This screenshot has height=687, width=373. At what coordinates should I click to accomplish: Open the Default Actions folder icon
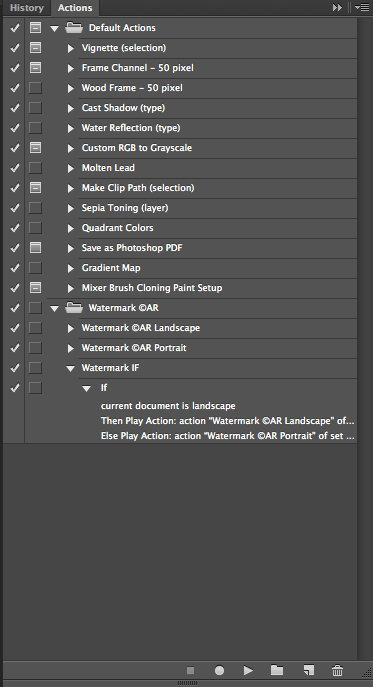tap(74, 28)
